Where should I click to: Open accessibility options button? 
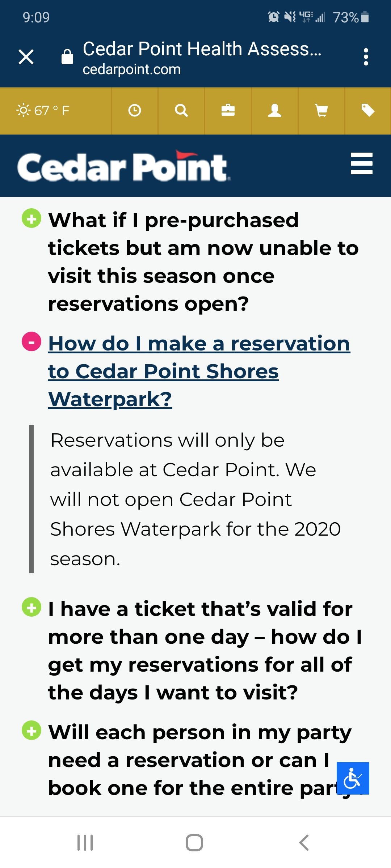[353, 778]
